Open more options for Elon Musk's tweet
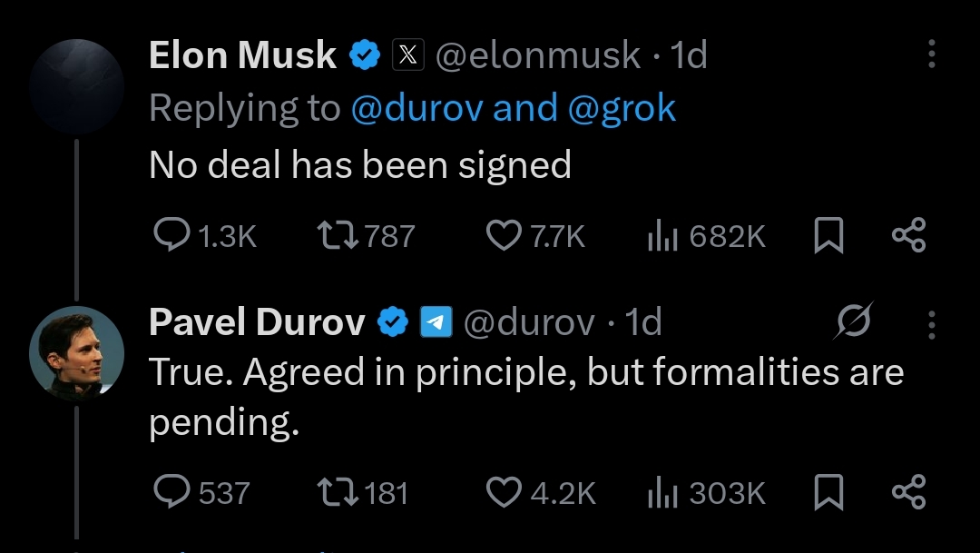The height and width of the screenshot is (553, 980). point(931,54)
